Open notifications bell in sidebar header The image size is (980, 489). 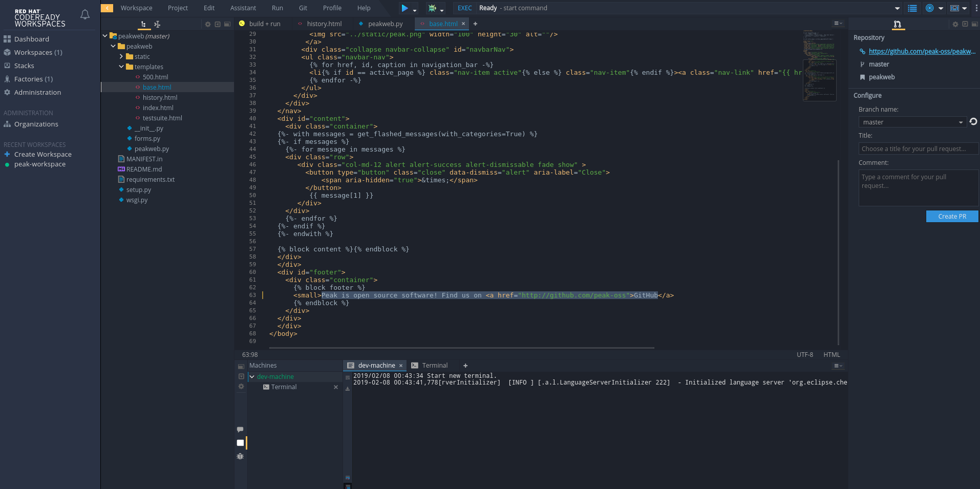[85, 15]
